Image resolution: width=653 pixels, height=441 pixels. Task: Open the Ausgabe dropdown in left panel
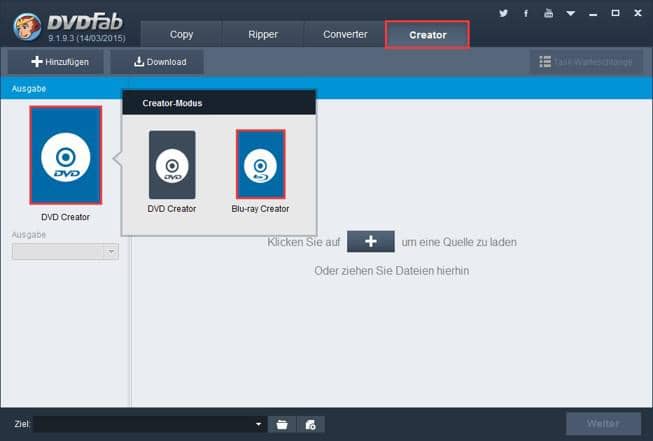pos(65,252)
